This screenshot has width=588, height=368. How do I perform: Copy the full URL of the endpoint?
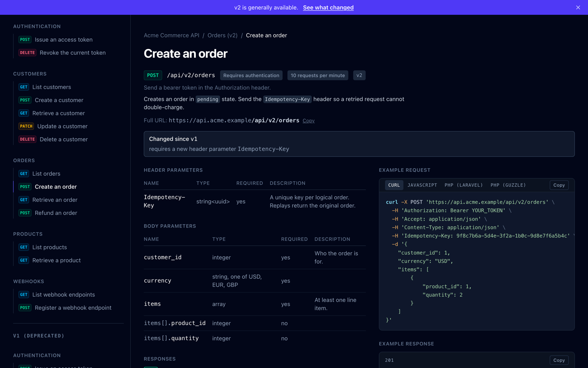[x=308, y=121]
